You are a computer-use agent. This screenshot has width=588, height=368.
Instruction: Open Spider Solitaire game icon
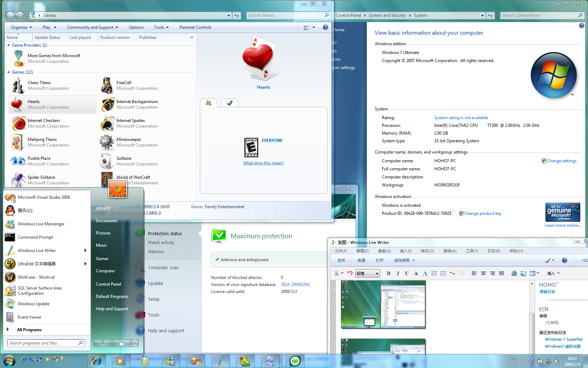click(17, 180)
